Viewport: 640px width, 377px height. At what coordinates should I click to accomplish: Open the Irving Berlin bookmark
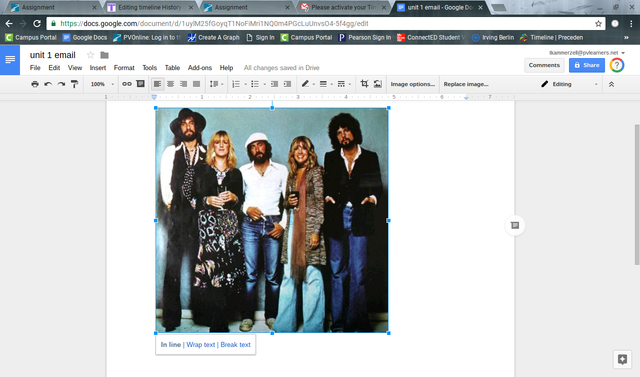pyautogui.click(x=493, y=38)
